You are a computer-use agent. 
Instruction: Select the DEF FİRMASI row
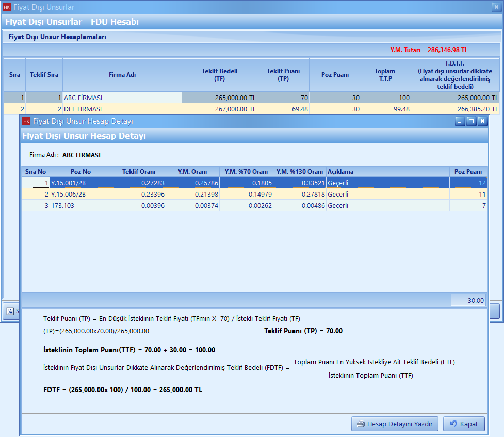[x=122, y=109]
